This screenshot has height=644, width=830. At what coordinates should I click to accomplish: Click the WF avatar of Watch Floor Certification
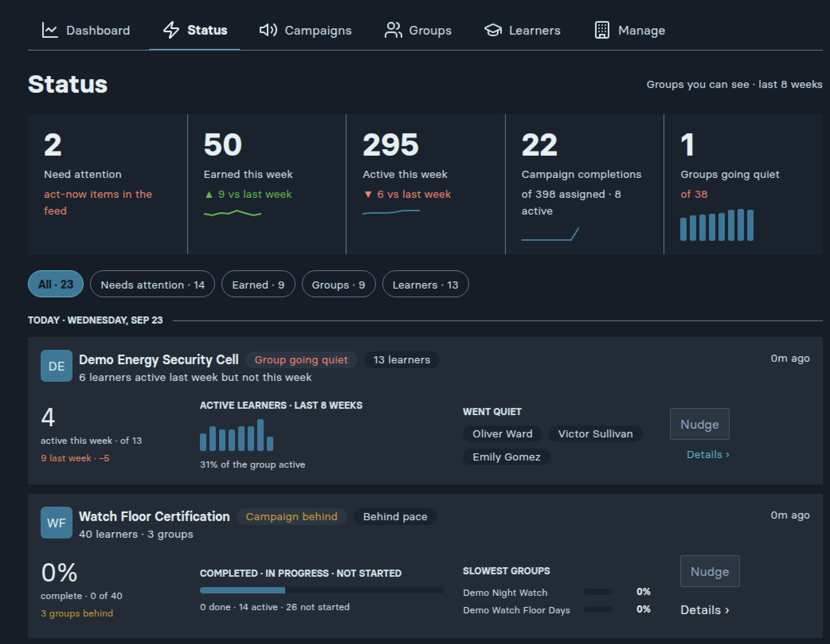click(x=57, y=523)
